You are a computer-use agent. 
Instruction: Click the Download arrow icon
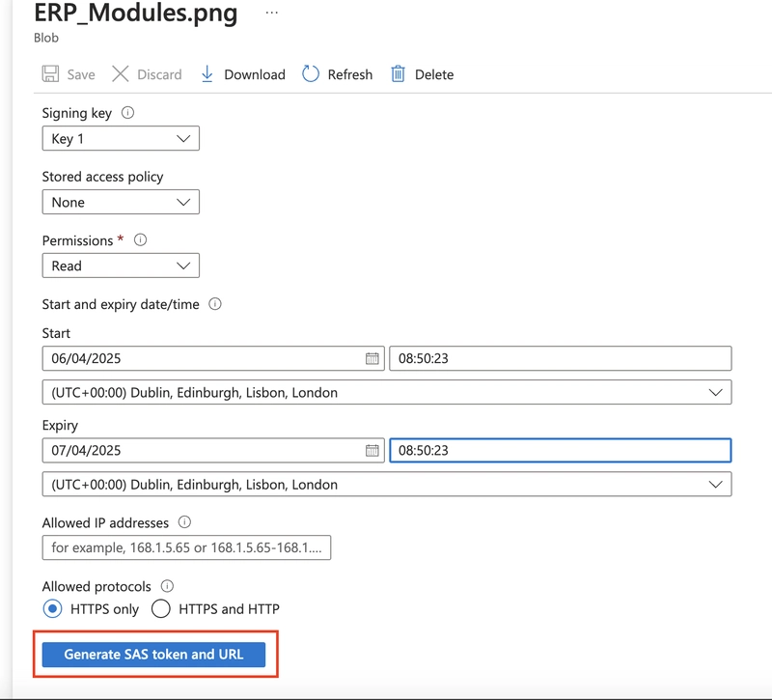[207, 74]
